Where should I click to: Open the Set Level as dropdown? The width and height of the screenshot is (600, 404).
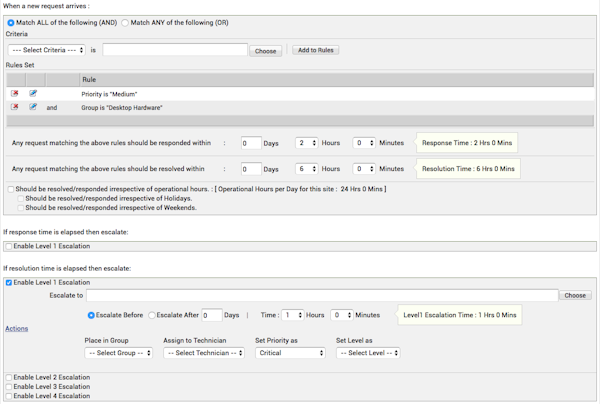367,353
